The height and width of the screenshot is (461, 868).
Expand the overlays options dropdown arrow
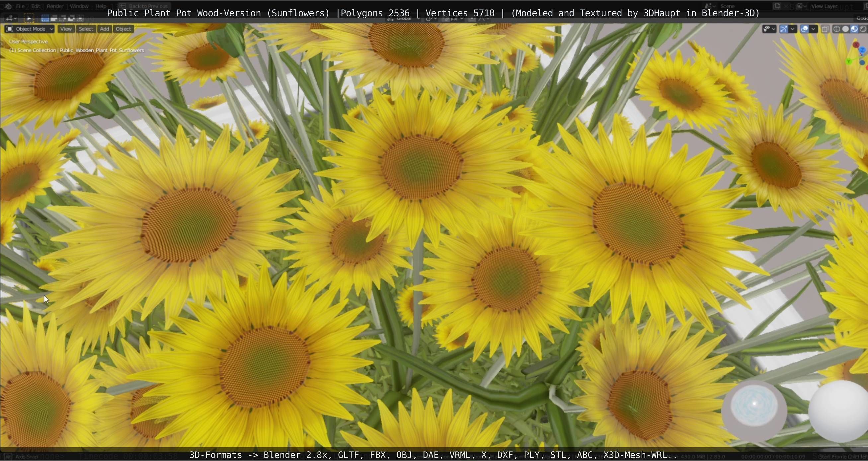pyautogui.click(x=814, y=29)
